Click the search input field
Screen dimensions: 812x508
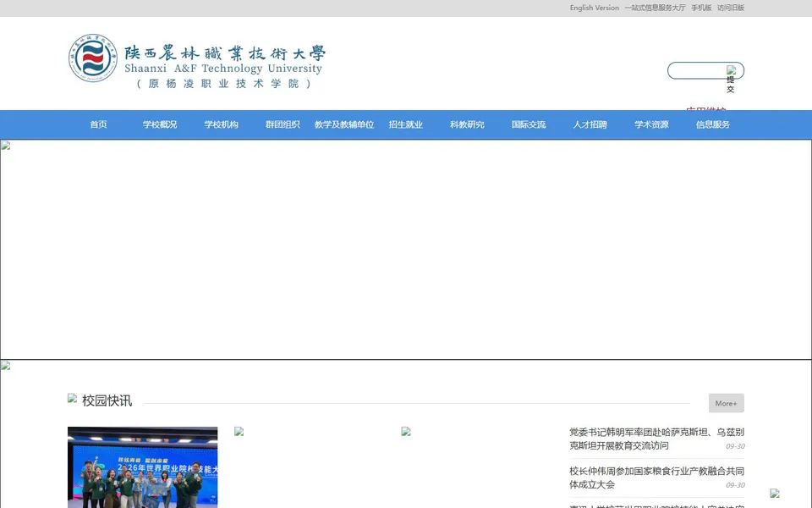point(696,70)
